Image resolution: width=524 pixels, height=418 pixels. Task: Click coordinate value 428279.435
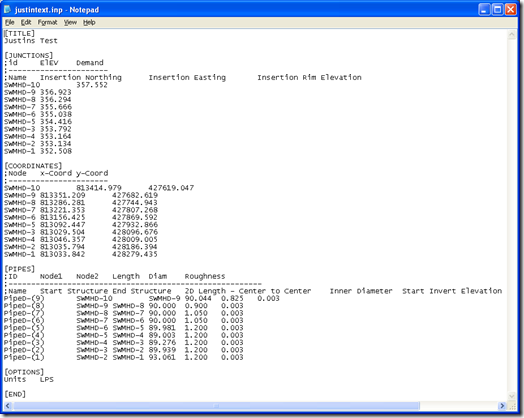pos(135,254)
